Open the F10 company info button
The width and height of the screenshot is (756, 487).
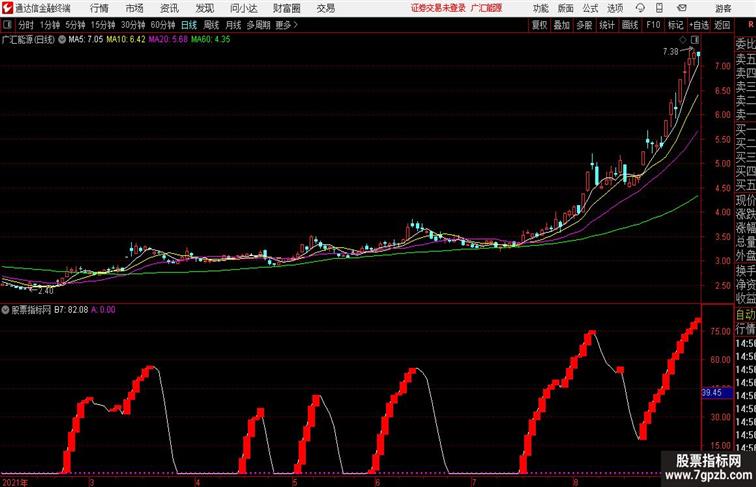(x=653, y=25)
